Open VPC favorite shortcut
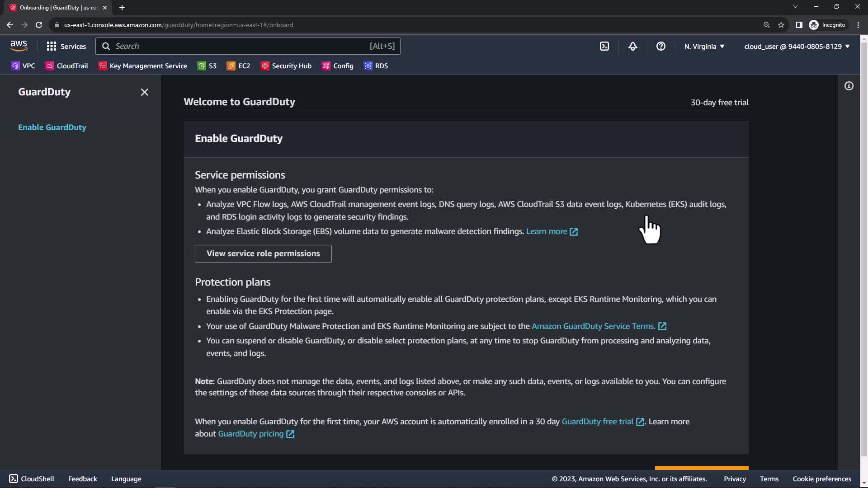This screenshot has height=488, width=868. click(x=23, y=66)
